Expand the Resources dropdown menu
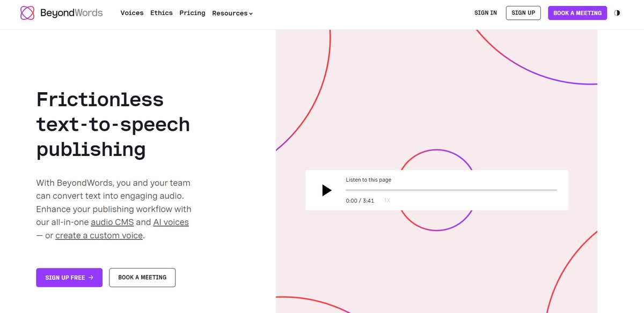 pos(232,13)
